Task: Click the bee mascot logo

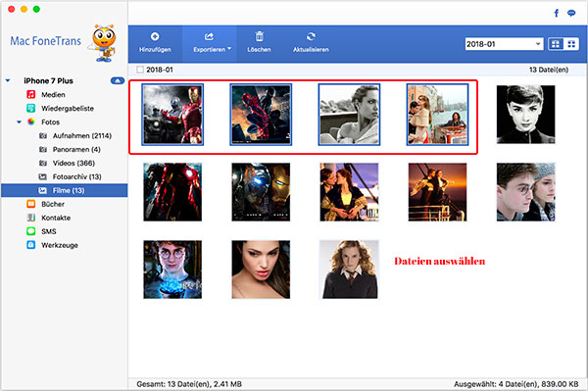Action: pyautogui.click(x=103, y=43)
